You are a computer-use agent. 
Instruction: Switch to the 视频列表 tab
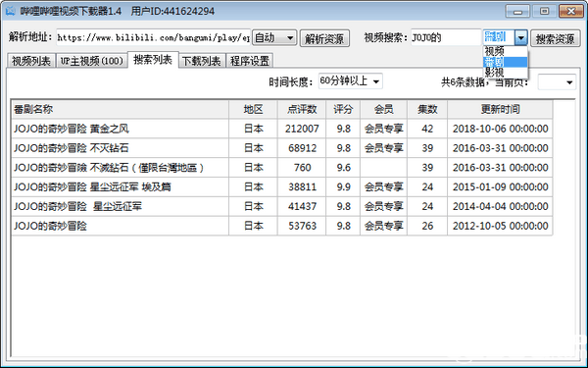[31, 61]
